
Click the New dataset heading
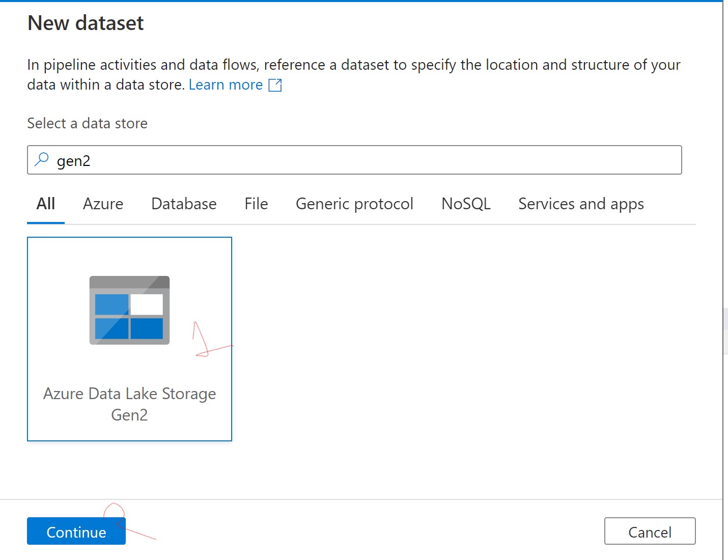point(86,23)
